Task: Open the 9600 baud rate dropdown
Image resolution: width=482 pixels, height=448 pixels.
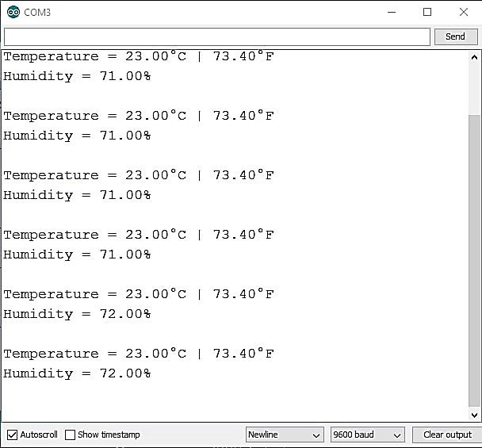Action: (x=367, y=435)
